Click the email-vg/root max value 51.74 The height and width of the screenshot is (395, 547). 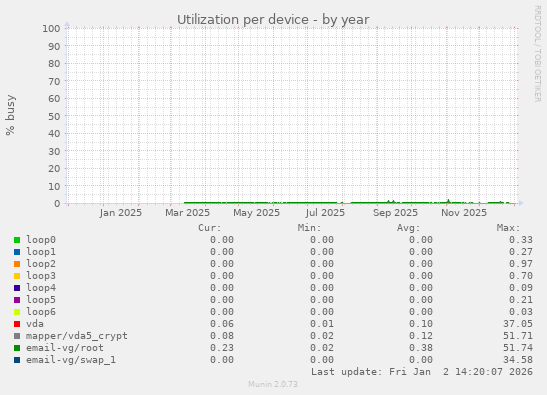pyautogui.click(x=518, y=348)
